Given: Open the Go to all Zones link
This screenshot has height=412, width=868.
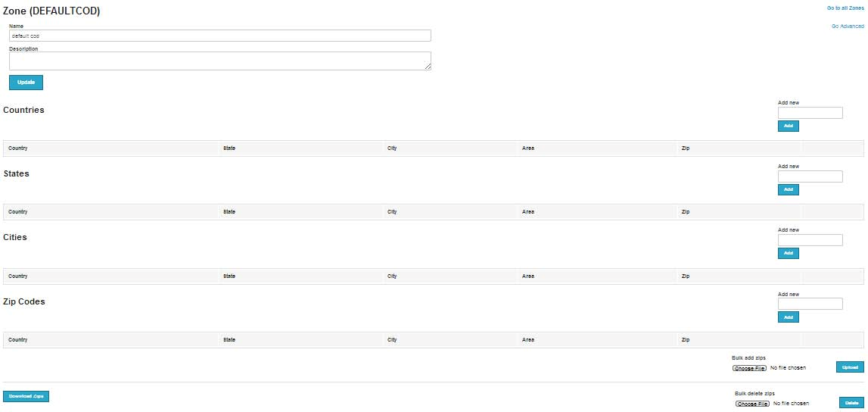Looking at the screenshot, I should click(845, 8).
